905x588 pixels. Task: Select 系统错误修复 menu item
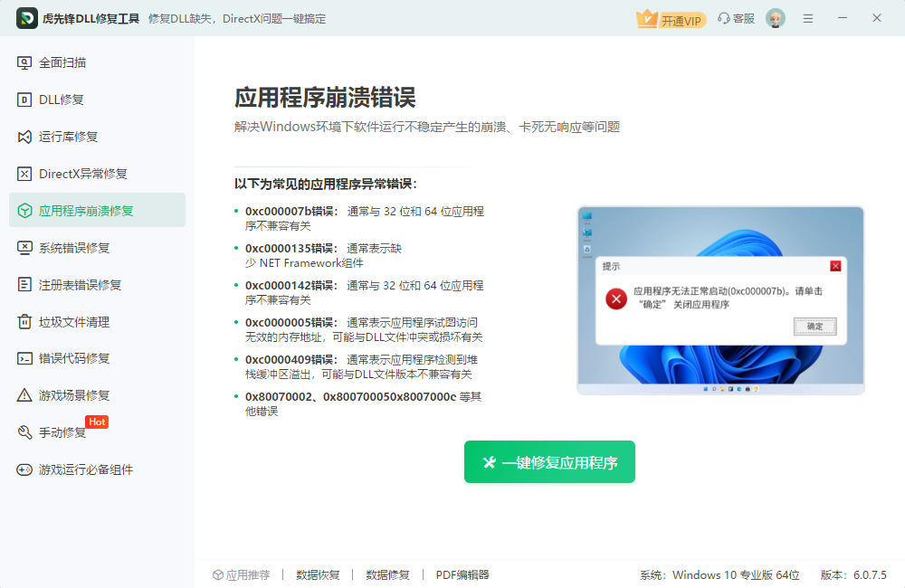click(97, 248)
